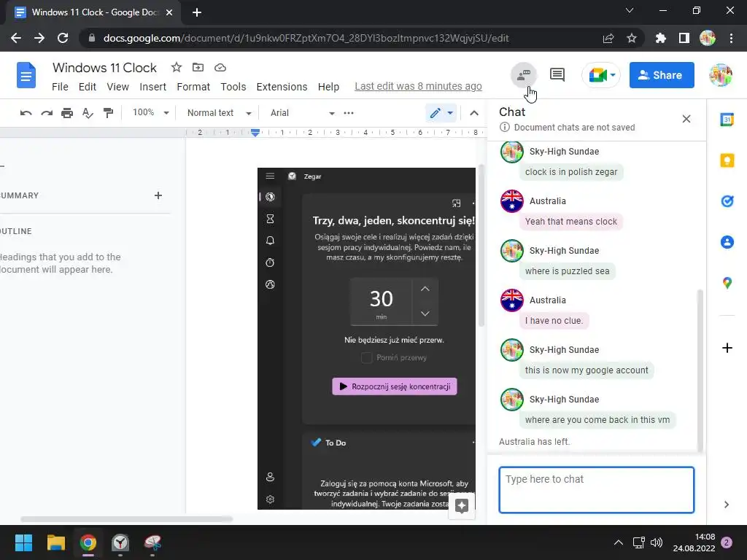The width and height of the screenshot is (747, 560).
Task: Open the Windows Start menu
Action: [x=23, y=542]
